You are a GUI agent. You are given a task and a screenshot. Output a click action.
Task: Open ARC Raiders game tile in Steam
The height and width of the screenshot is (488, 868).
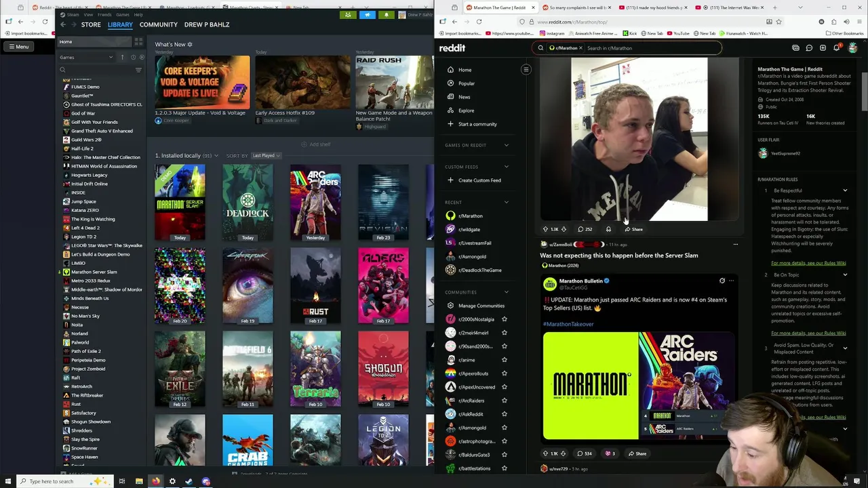(315, 203)
